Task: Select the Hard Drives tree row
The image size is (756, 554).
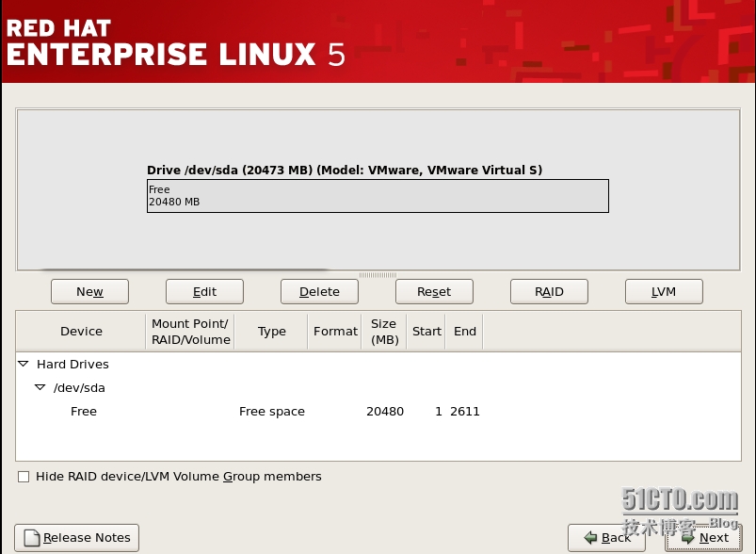Action: pos(378,364)
